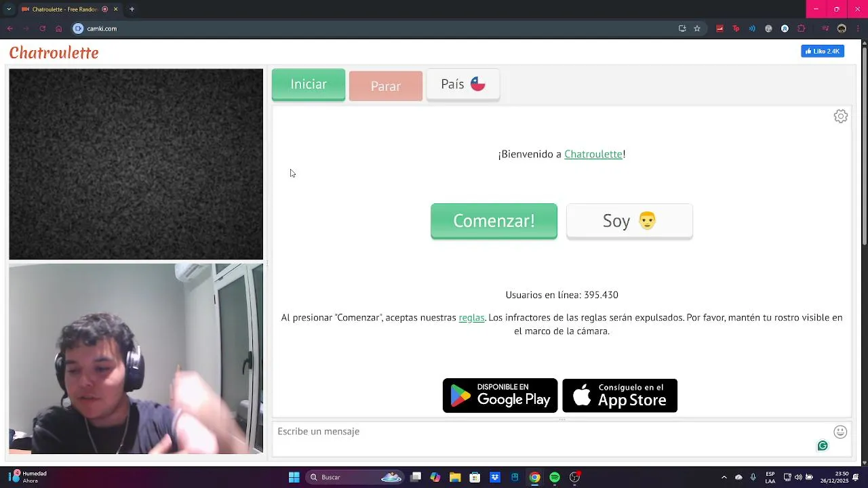The height and width of the screenshot is (488, 868).
Task: Click the Parar button
Action: coord(386,86)
